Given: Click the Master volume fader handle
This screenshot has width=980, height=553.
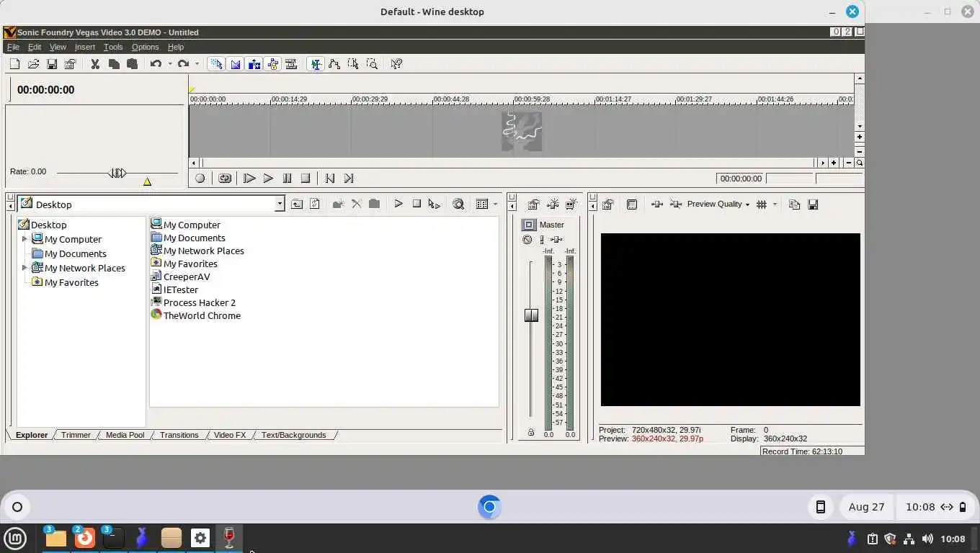Looking at the screenshot, I should [x=531, y=315].
